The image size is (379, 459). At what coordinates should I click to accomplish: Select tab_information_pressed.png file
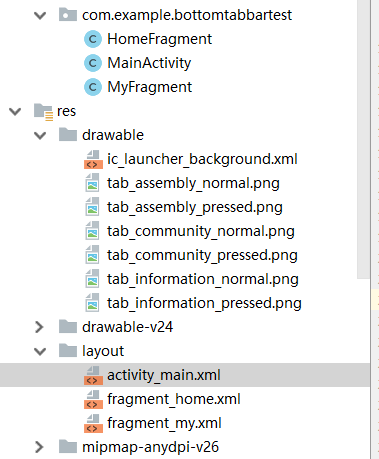pos(204,304)
